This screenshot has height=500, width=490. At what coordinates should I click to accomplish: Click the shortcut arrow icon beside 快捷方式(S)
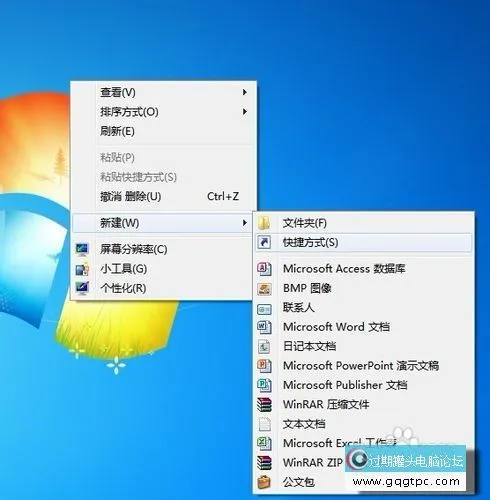coord(264,242)
